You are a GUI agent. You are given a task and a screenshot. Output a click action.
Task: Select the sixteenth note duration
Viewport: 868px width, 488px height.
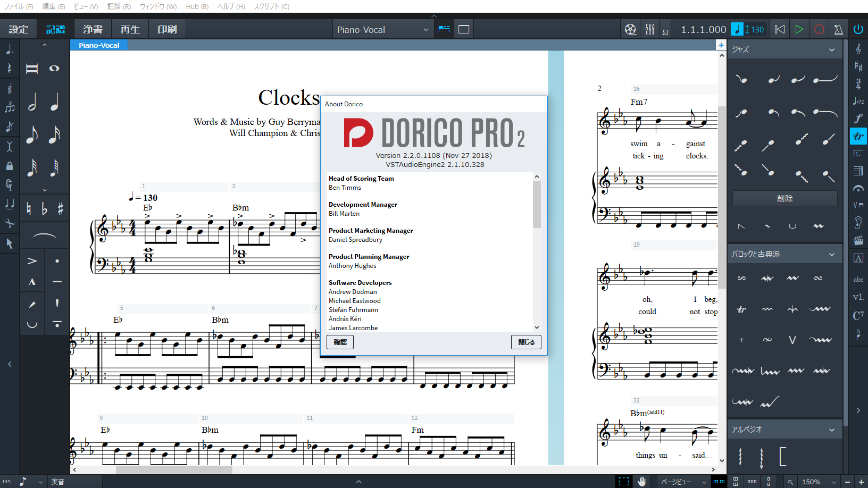pyautogui.click(x=54, y=134)
